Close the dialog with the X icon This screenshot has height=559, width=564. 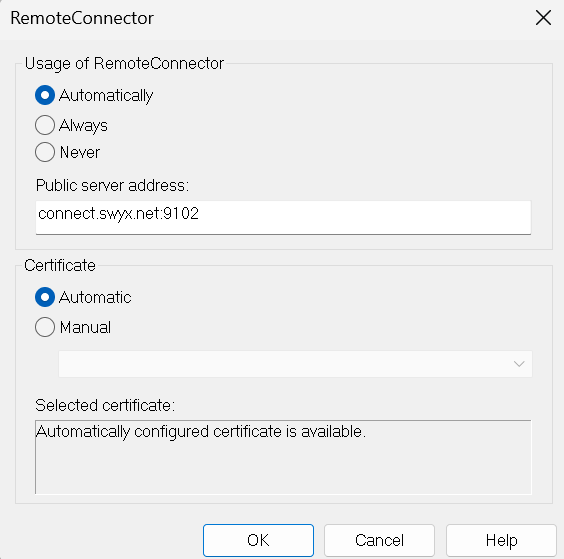543,18
